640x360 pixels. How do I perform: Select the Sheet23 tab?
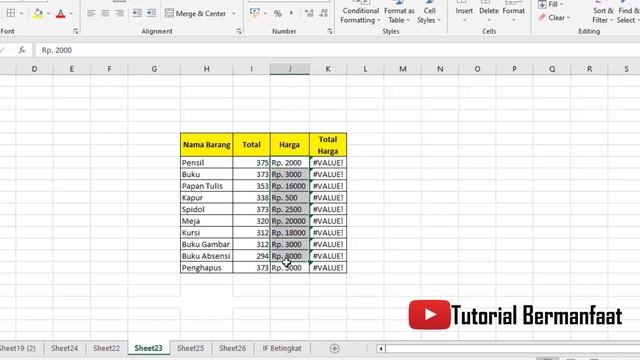coord(149,348)
